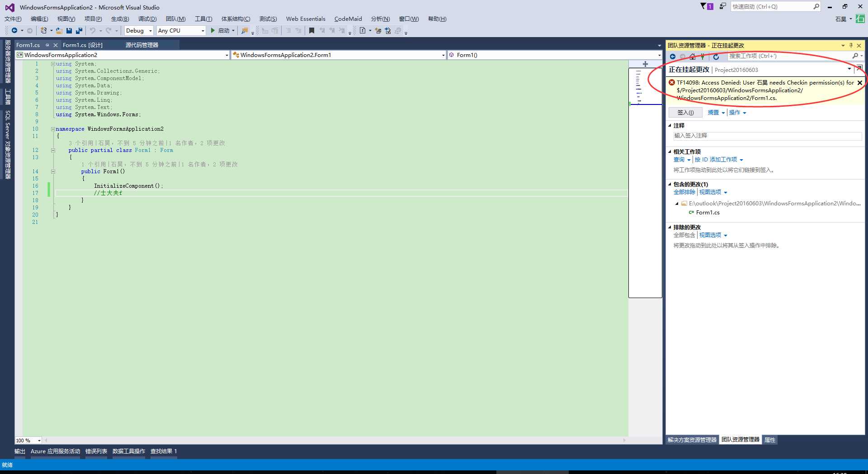The image size is (868, 474).
Task: Switch to the 属性 properties tab
Action: (x=770, y=440)
